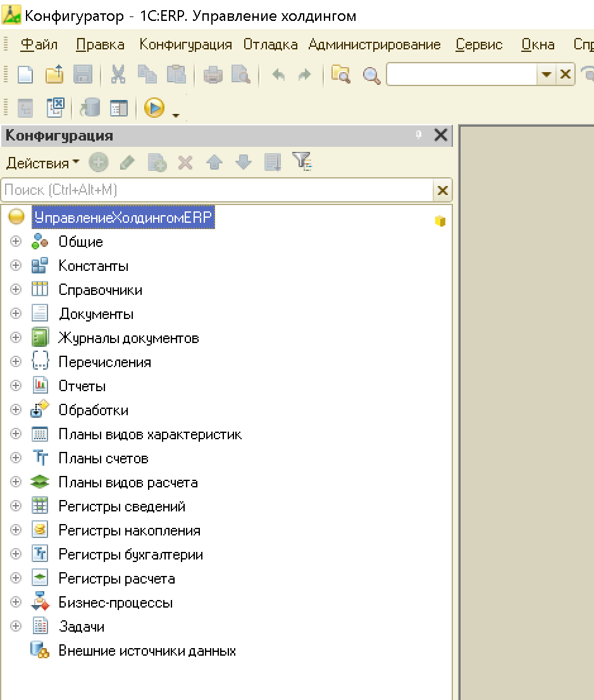The height and width of the screenshot is (700, 594).
Task: Click the form window icon before the play button
Action: [x=119, y=108]
